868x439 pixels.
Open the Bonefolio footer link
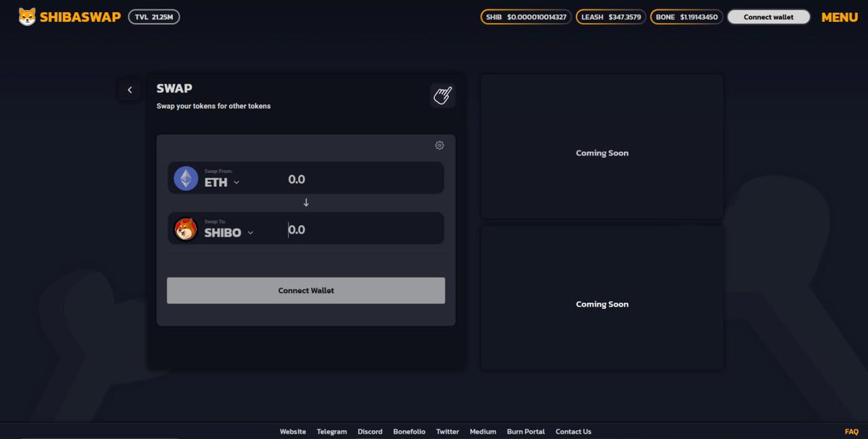[x=409, y=432]
